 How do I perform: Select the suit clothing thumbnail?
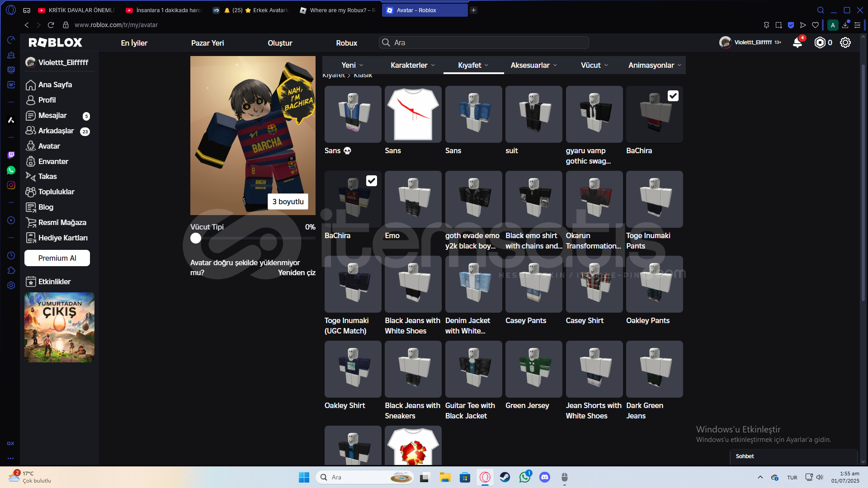click(x=533, y=114)
